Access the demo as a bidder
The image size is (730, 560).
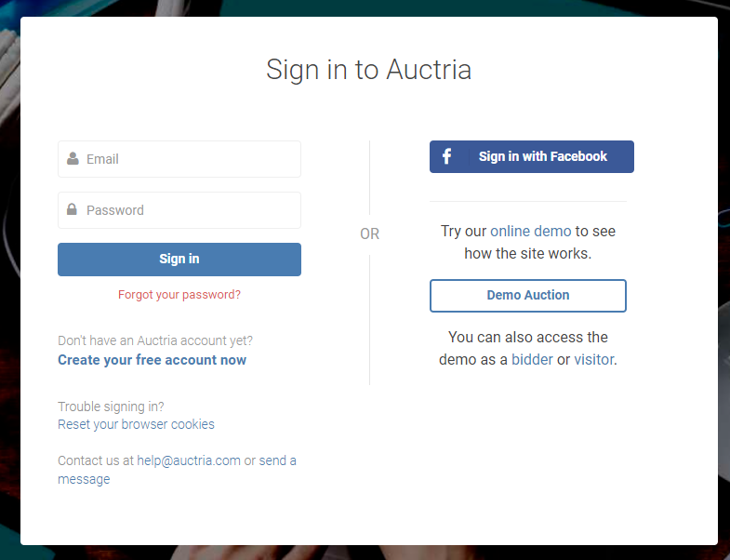[x=532, y=359]
